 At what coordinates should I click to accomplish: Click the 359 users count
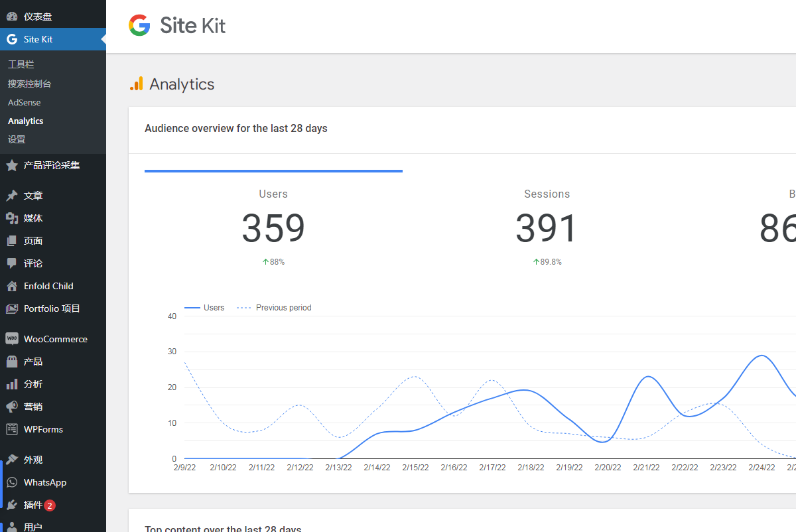[x=273, y=228]
